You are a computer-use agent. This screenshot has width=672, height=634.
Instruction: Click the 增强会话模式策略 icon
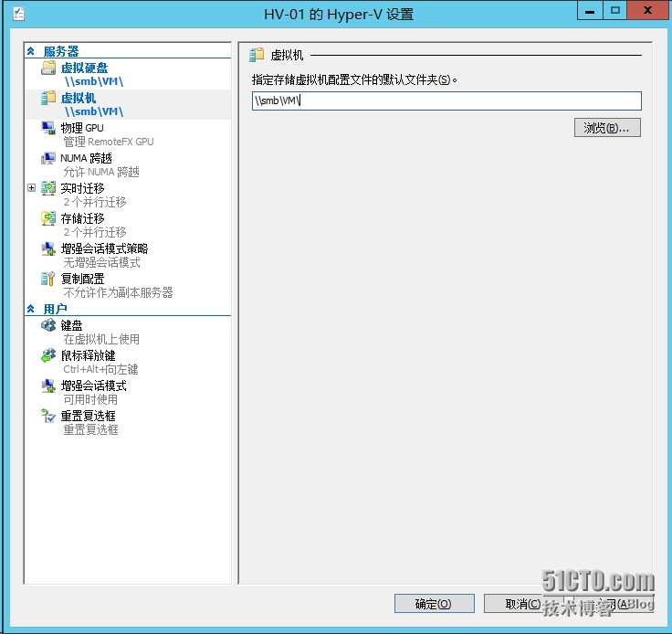(x=48, y=248)
